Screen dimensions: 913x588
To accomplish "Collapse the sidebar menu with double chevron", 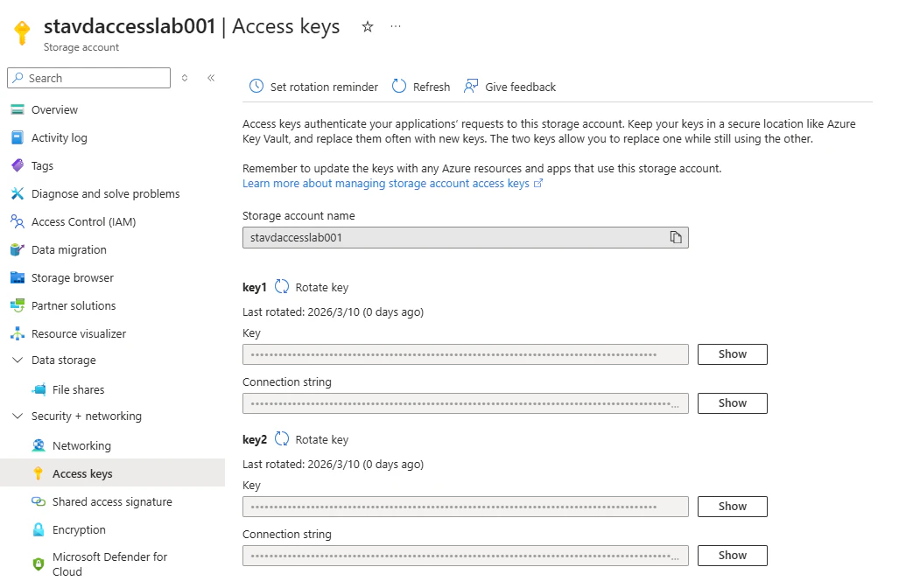I will click(x=211, y=77).
